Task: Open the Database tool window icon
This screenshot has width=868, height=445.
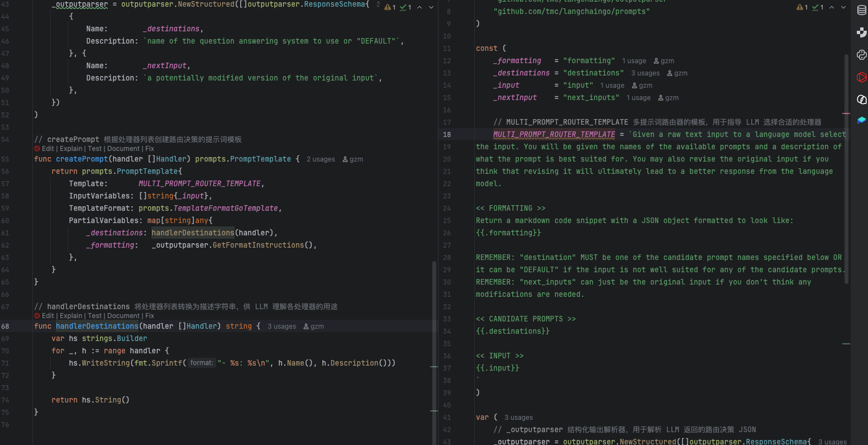Action: (x=861, y=10)
